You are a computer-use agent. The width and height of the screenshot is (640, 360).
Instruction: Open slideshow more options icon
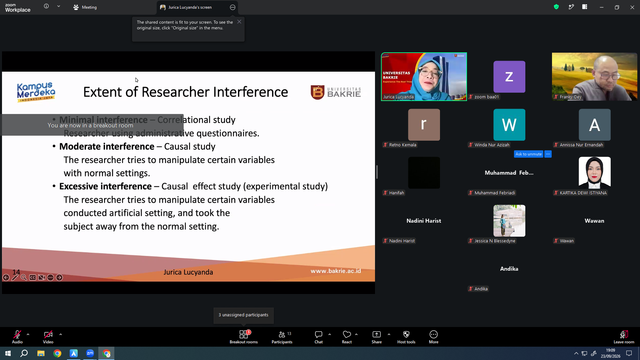coord(51,278)
